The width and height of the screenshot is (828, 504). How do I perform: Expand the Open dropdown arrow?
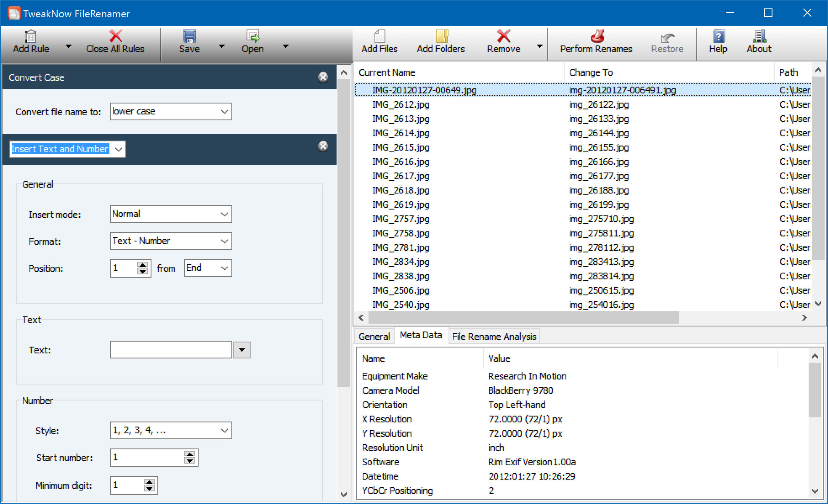pos(286,46)
